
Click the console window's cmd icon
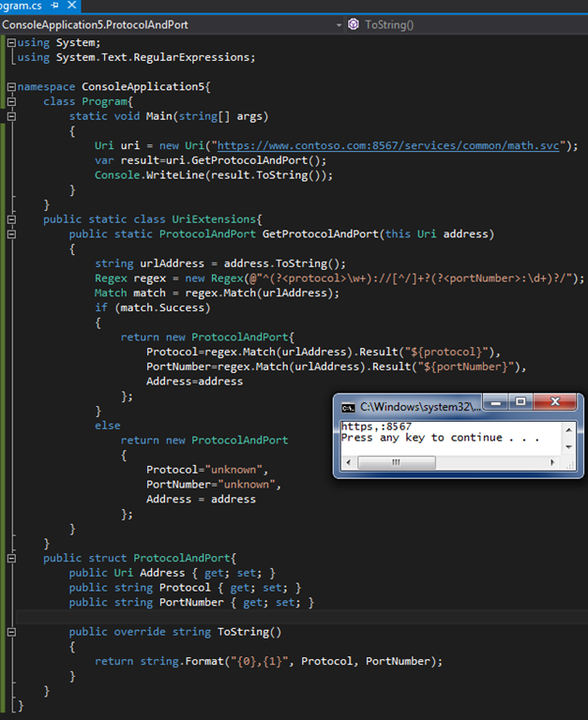pos(348,407)
